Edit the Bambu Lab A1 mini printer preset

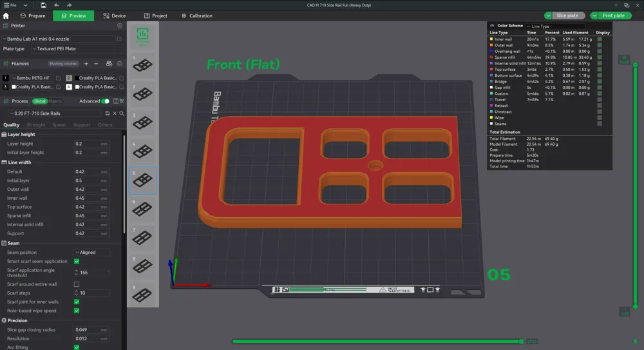(119, 39)
